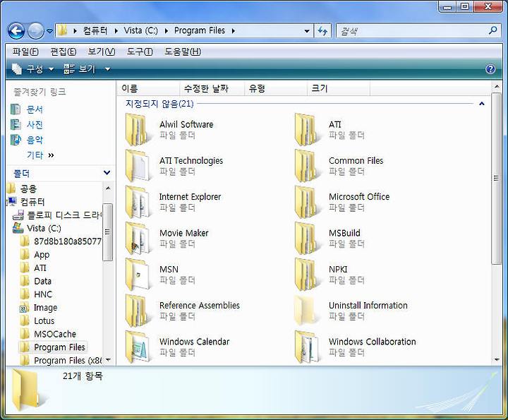Select the Windows Collaboration folder icon
The width and height of the screenshot is (508, 420).
[x=307, y=347]
